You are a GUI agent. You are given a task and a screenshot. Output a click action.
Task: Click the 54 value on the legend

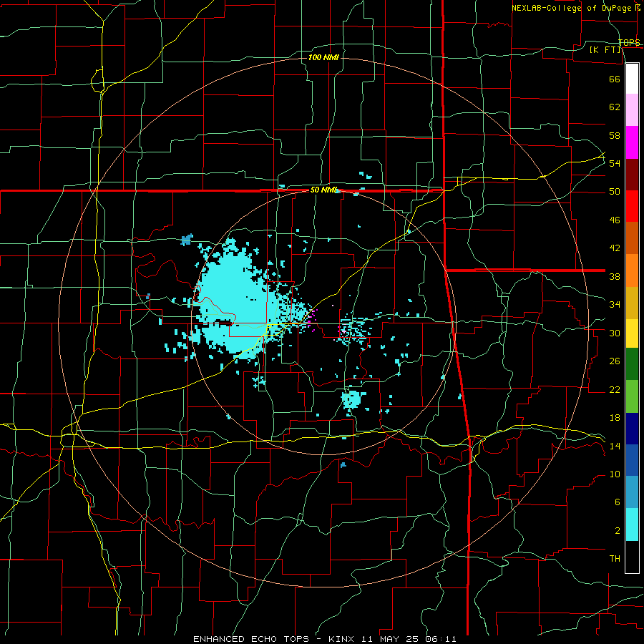615,163
